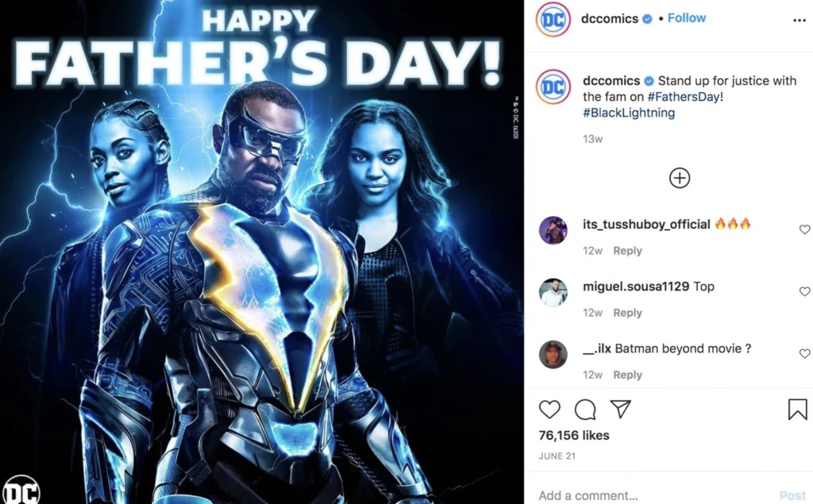The height and width of the screenshot is (504, 813).
Task: Save the post with the bookmark icon
Action: [x=797, y=409]
